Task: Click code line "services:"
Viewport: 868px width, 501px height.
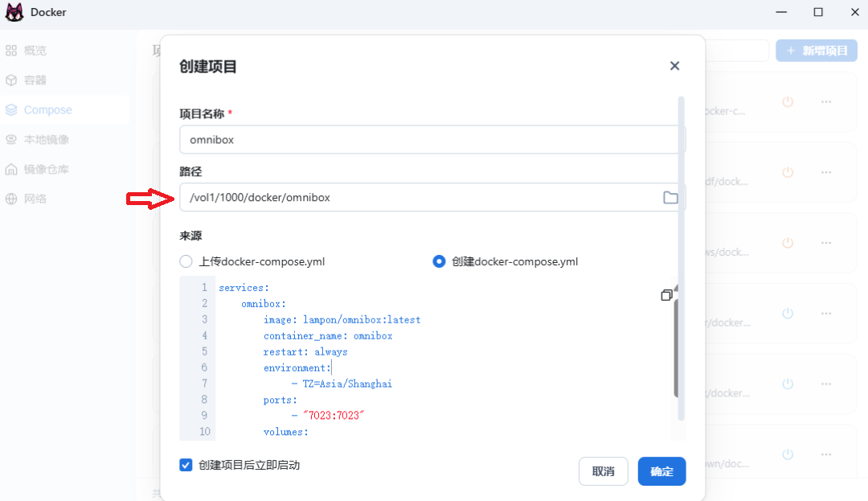Action: coord(244,287)
